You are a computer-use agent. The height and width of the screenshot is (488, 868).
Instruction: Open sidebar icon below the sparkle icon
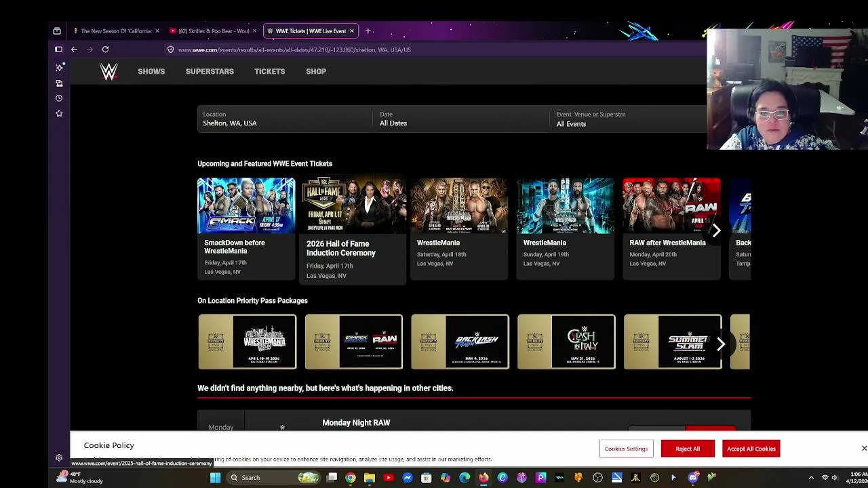point(59,83)
